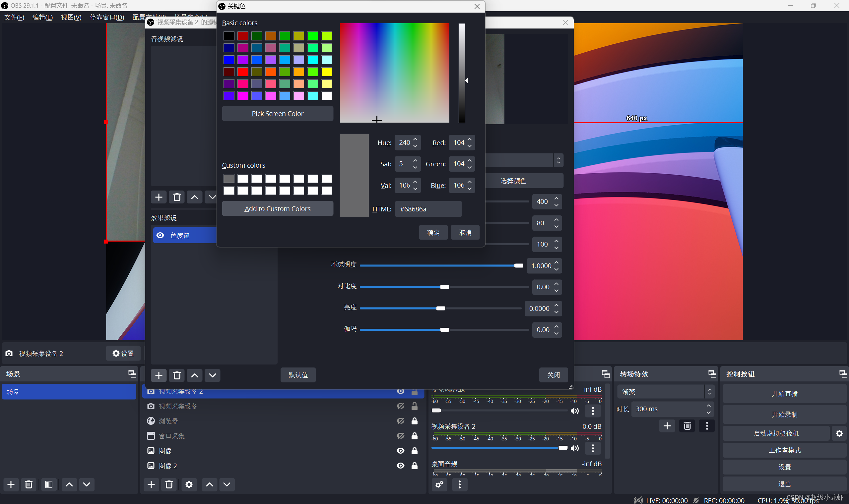Image resolution: width=849 pixels, height=504 pixels.
Task: Move scene up arrow in Scenes panel
Action: [69, 484]
